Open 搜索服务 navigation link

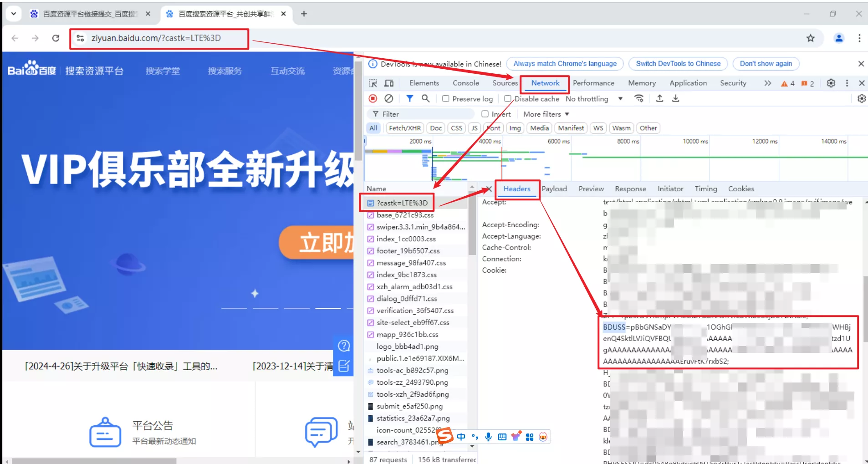[x=225, y=71]
